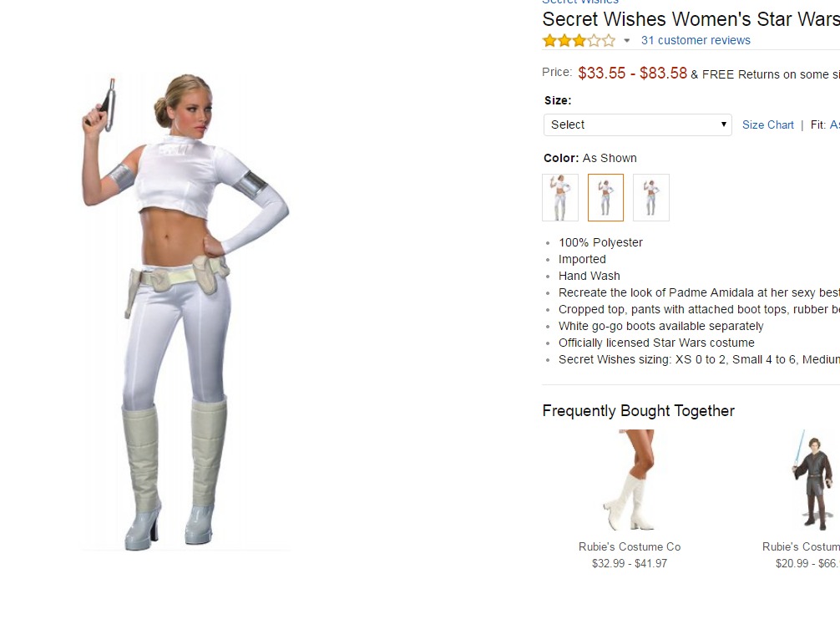Click the dropdown arrow next to star rating

tap(627, 41)
